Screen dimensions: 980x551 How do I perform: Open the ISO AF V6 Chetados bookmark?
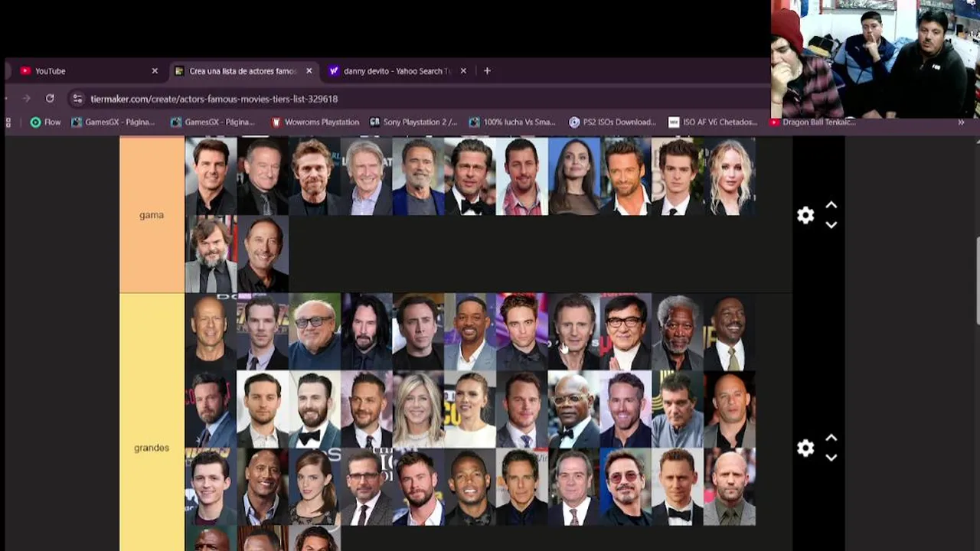point(713,122)
